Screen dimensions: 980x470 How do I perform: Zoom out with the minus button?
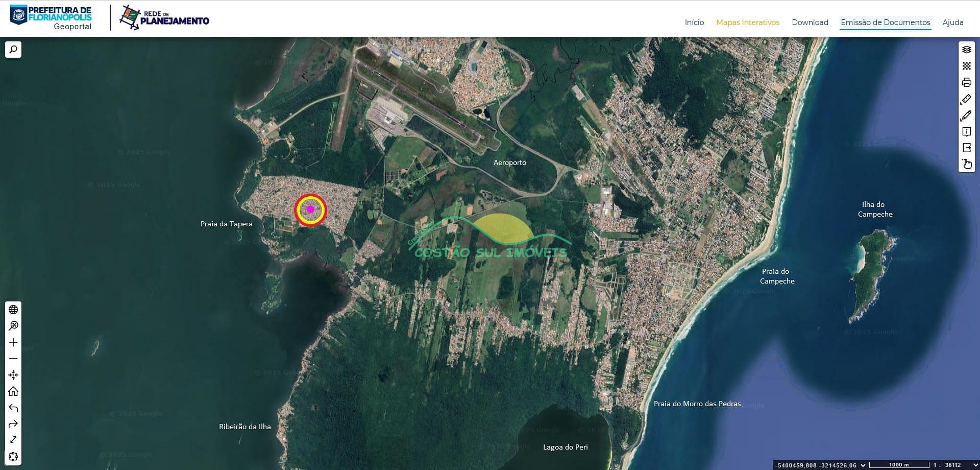pyautogui.click(x=13, y=359)
